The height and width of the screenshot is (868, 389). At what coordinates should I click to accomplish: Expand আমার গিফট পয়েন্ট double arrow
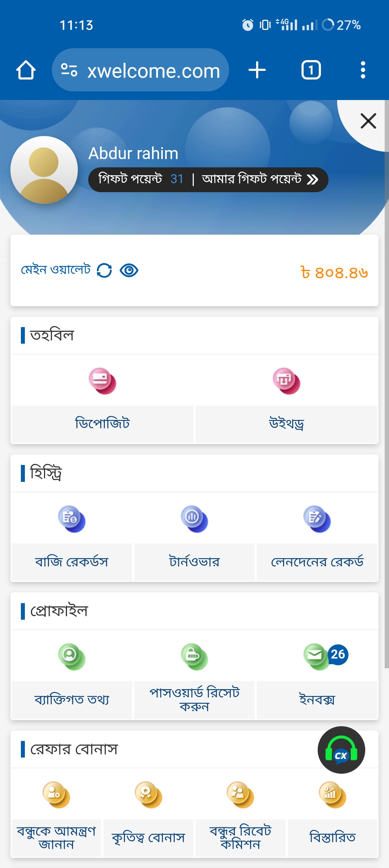[312, 179]
